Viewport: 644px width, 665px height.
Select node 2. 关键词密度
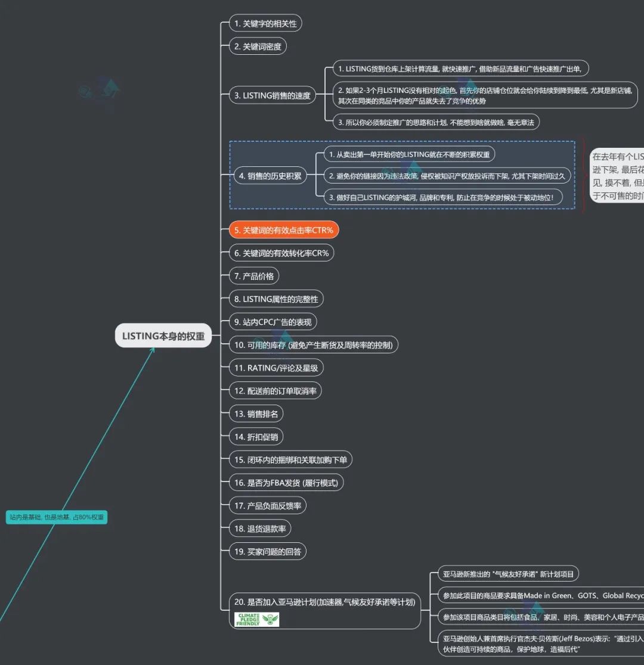coord(258,46)
